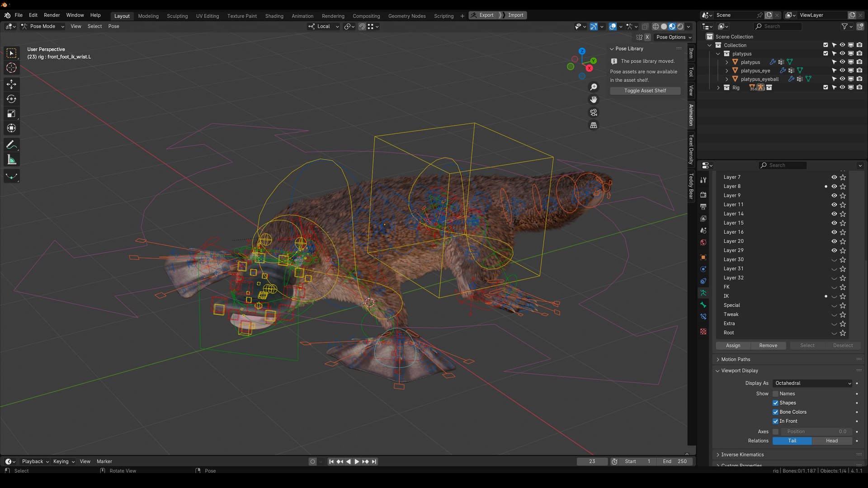868x488 pixels.
Task: Activate the Annotate pencil tool
Action: click(x=11, y=145)
